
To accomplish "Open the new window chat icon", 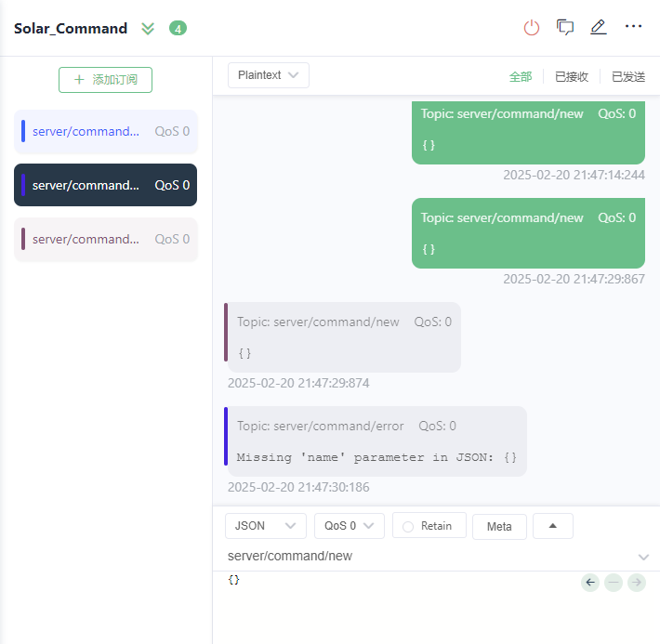I will pyautogui.click(x=565, y=27).
